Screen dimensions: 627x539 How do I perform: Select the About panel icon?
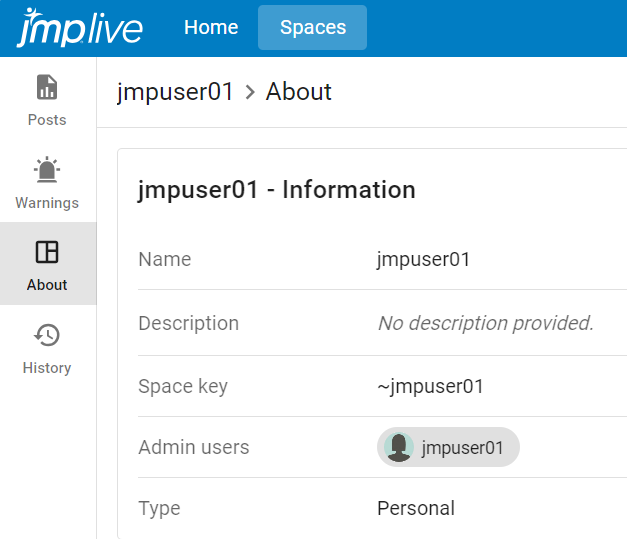tap(47, 252)
